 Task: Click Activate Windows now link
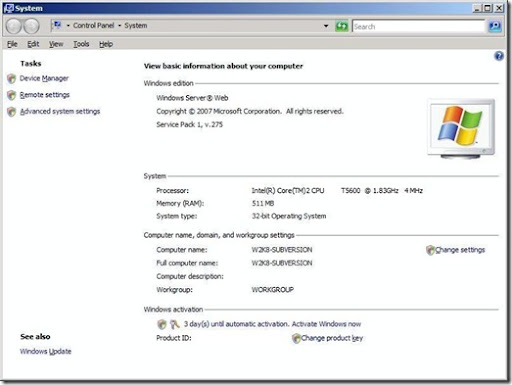click(326, 324)
